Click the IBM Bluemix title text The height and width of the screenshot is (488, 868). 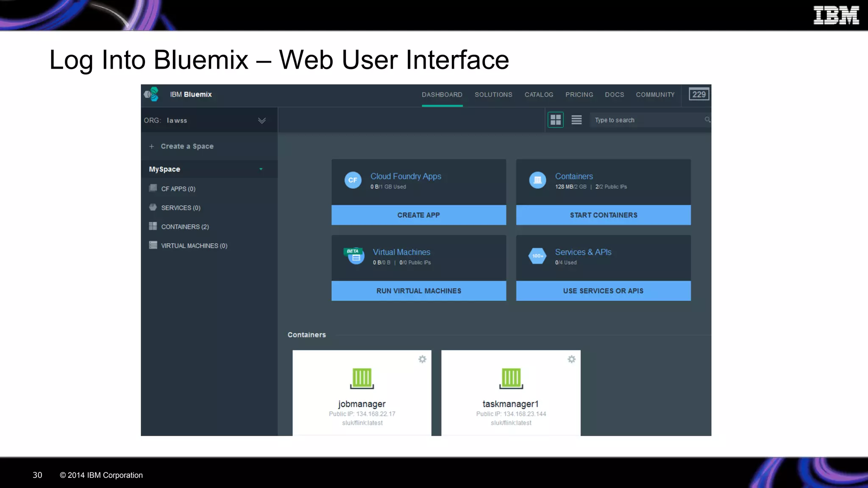click(x=191, y=94)
